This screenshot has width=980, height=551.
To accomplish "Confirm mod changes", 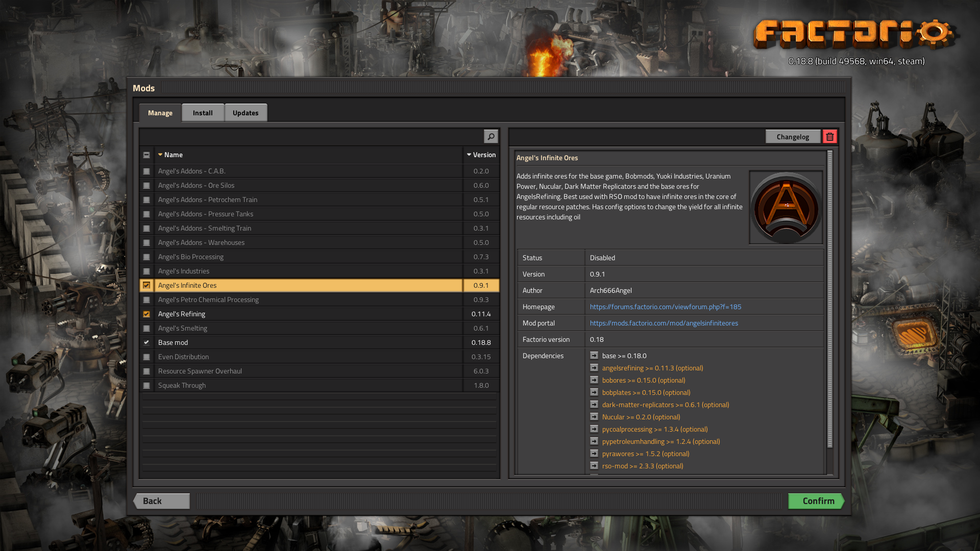I will tap(816, 501).
